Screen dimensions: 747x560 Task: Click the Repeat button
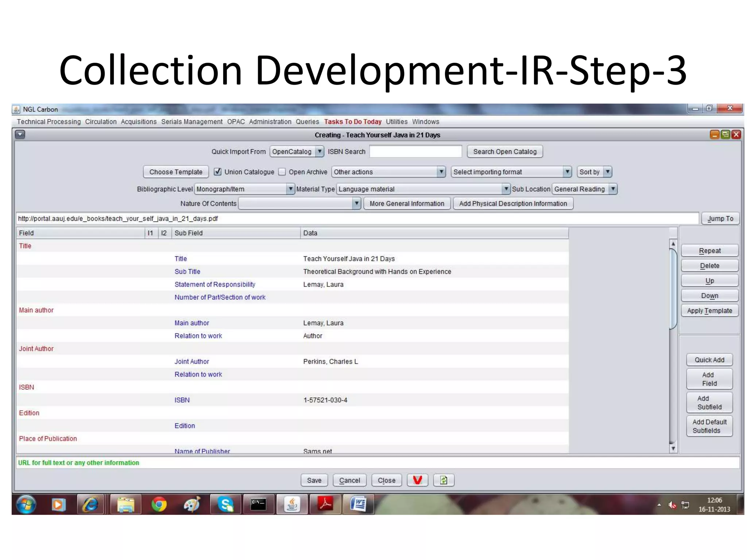point(709,250)
